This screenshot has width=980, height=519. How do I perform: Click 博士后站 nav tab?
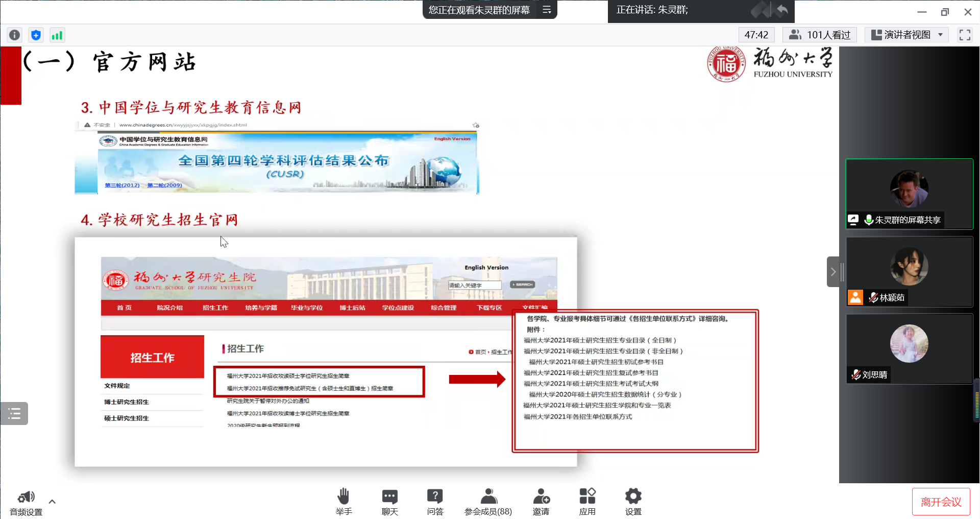[x=352, y=308]
